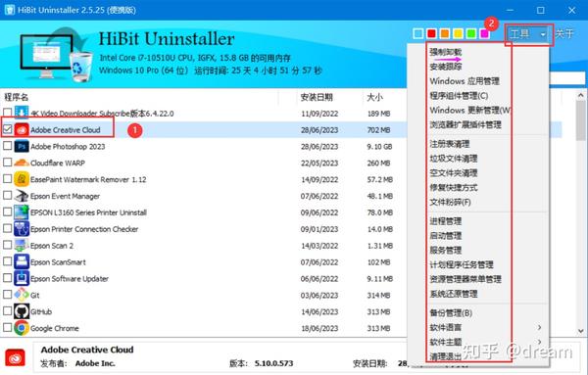The height and width of the screenshot is (375, 588).
Task: Click the Epson Event Manager icon
Action: 22,196
